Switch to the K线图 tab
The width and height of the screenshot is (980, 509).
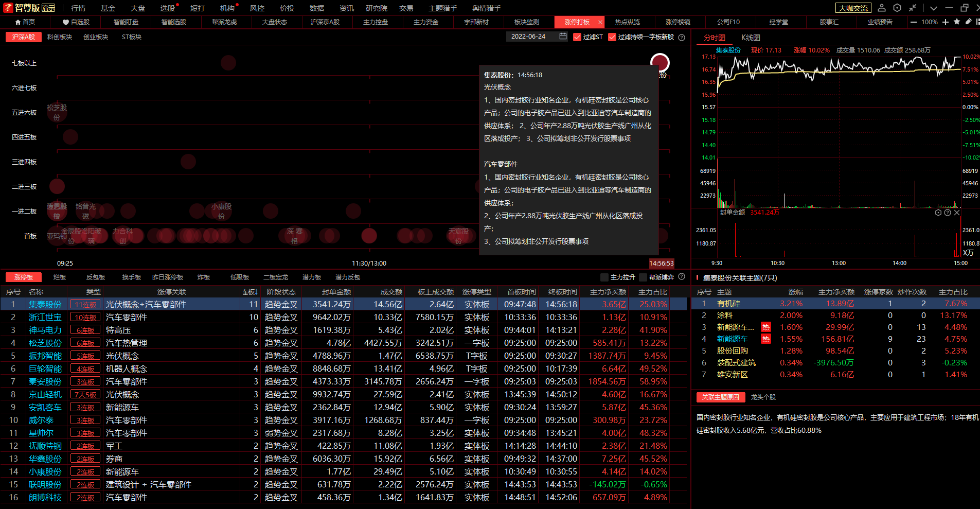(x=751, y=38)
